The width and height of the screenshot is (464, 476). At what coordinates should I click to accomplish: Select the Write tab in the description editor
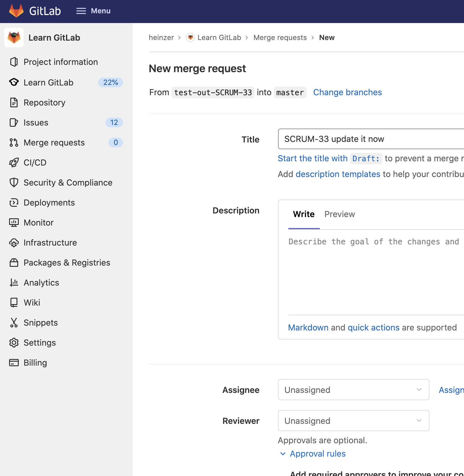[304, 214]
